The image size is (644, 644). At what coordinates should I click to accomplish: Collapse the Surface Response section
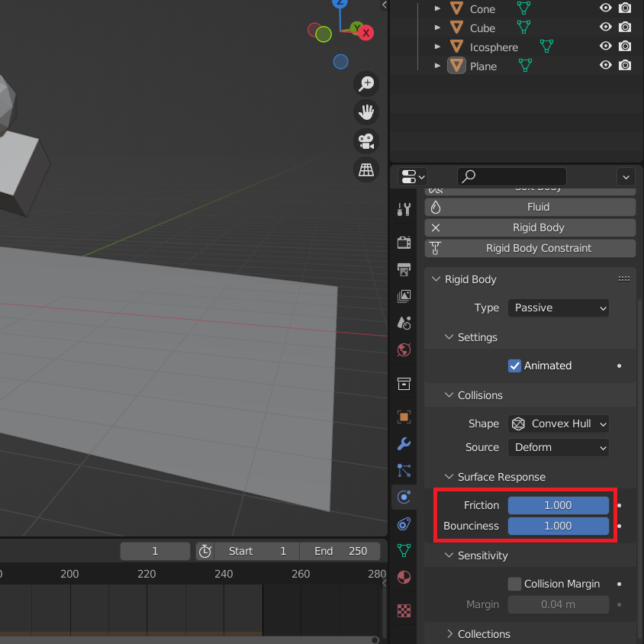pyautogui.click(x=449, y=477)
